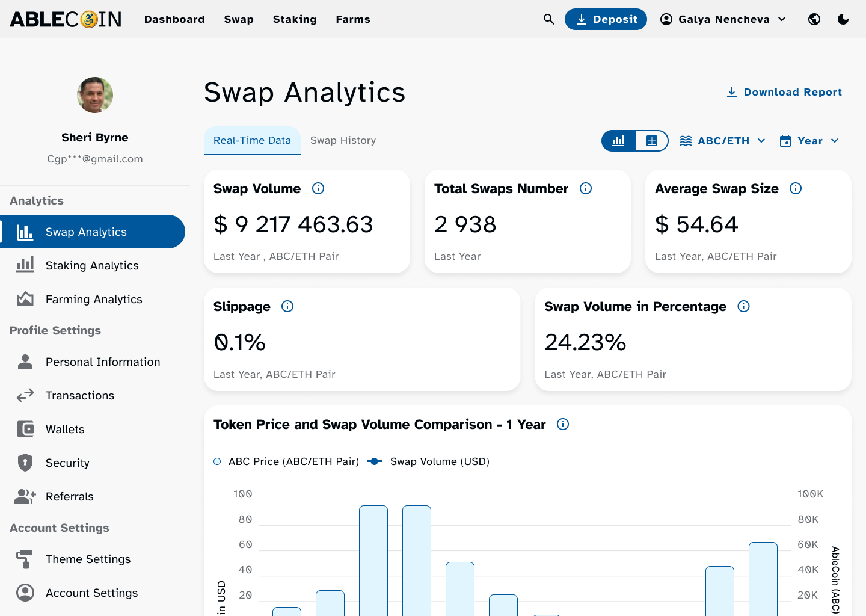The width and height of the screenshot is (866, 616).
Task: Click the Deposit button
Action: pos(606,19)
